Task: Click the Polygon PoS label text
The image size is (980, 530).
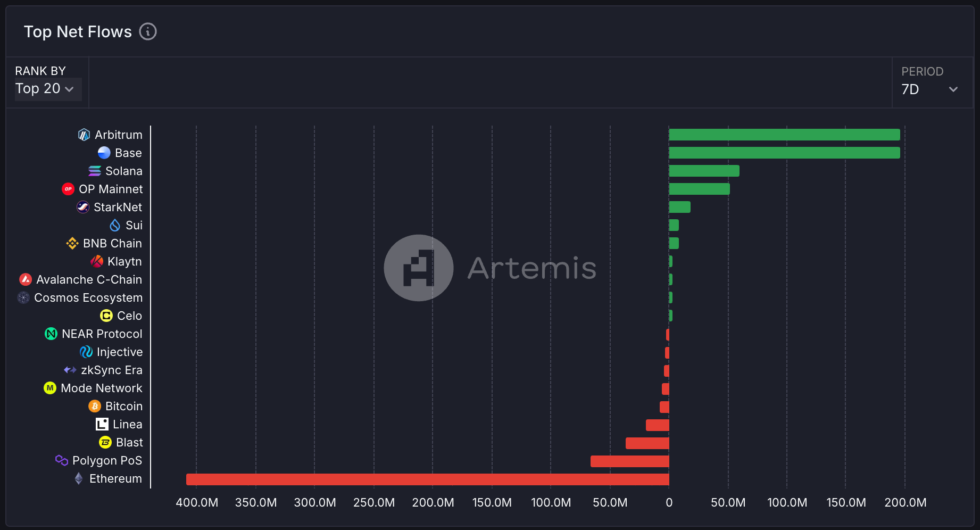Action: point(107,460)
